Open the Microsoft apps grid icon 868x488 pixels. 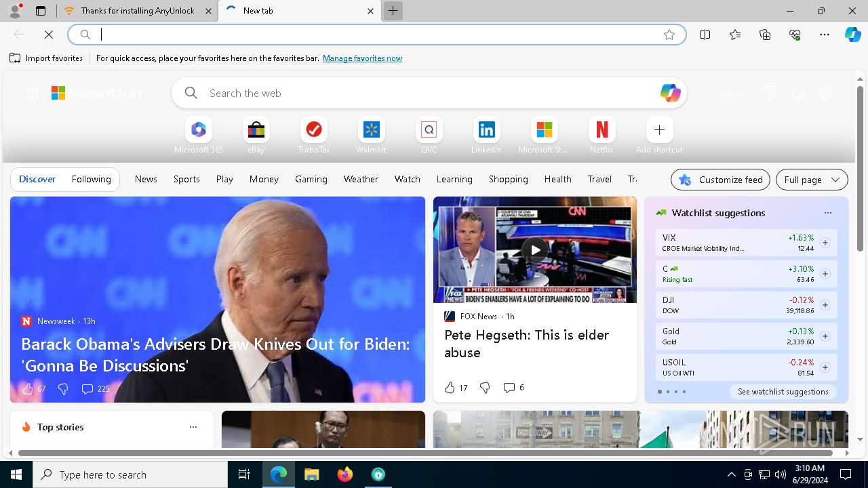coord(32,94)
